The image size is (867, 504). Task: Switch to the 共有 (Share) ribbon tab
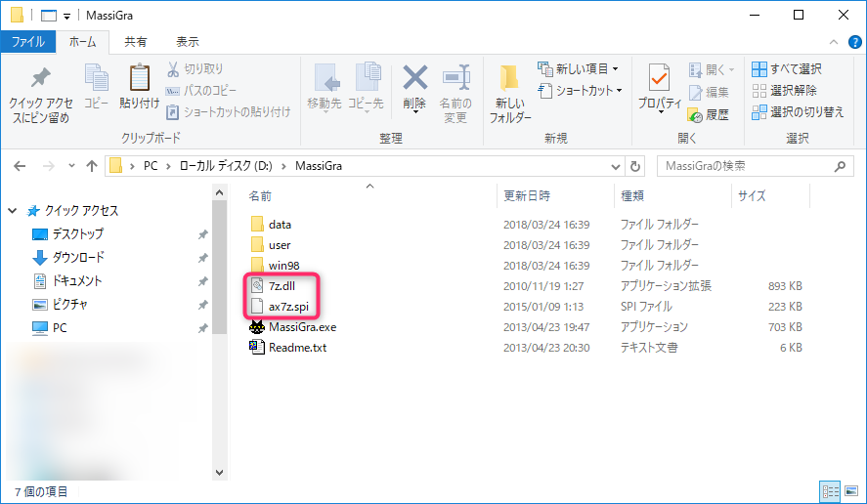(x=136, y=42)
